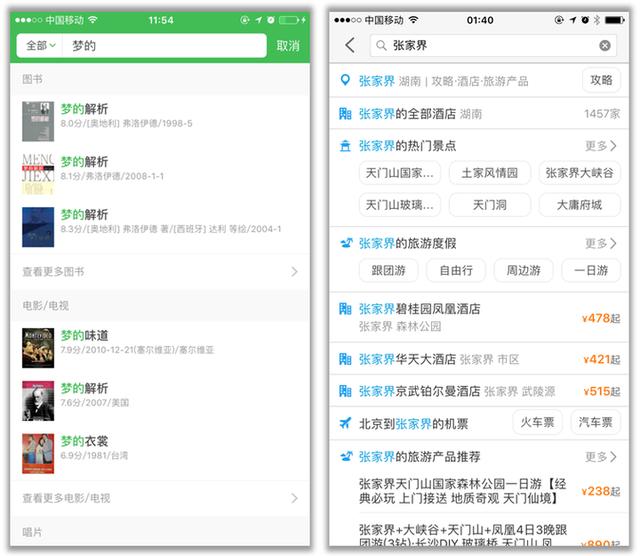Select 天门洞 attraction chip
The width and height of the screenshot is (640, 556).
(x=490, y=205)
